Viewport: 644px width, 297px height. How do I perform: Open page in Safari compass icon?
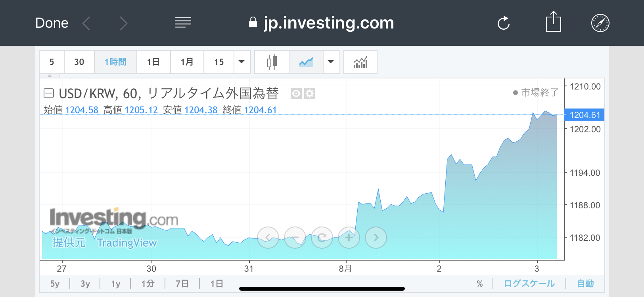[600, 23]
